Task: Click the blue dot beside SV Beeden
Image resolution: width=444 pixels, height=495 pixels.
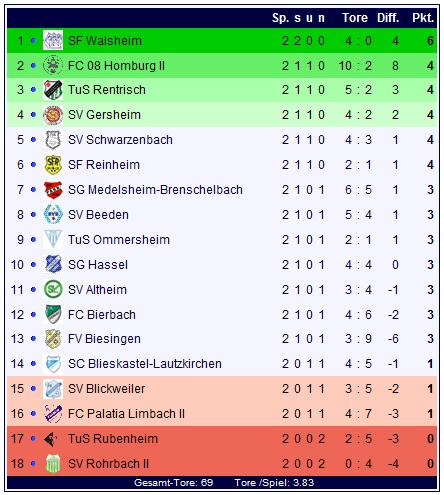Action: 33,214
